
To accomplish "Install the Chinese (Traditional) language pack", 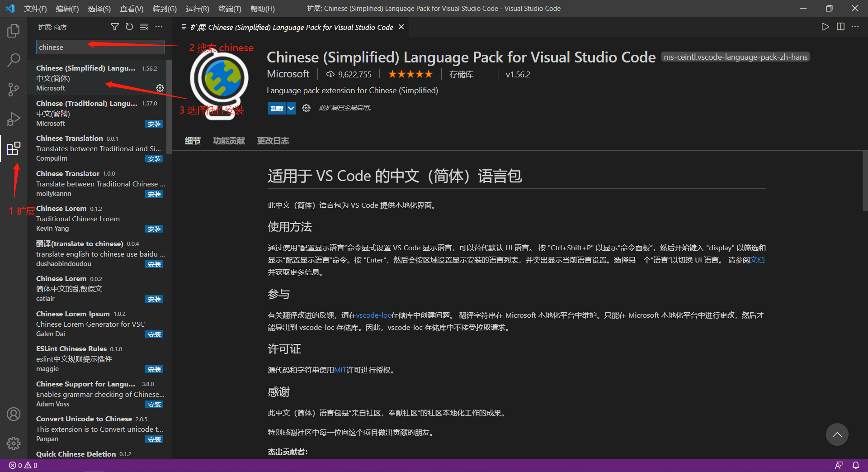I will (x=154, y=124).
